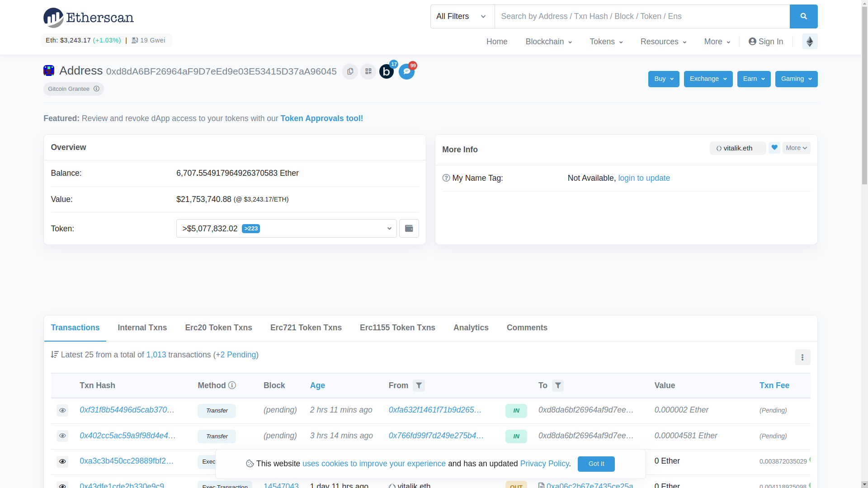
Task: Open the All Filters dropdown
Action: (x=462, y=16)
